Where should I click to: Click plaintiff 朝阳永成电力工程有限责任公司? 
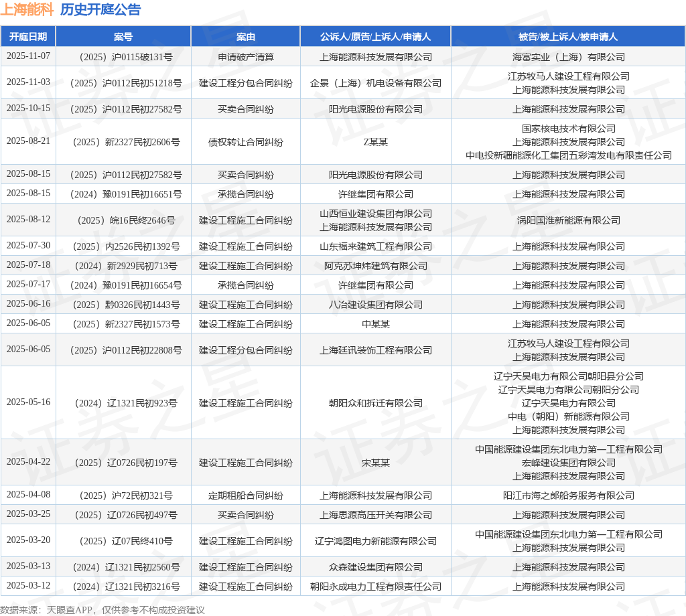tap(375, 587)
